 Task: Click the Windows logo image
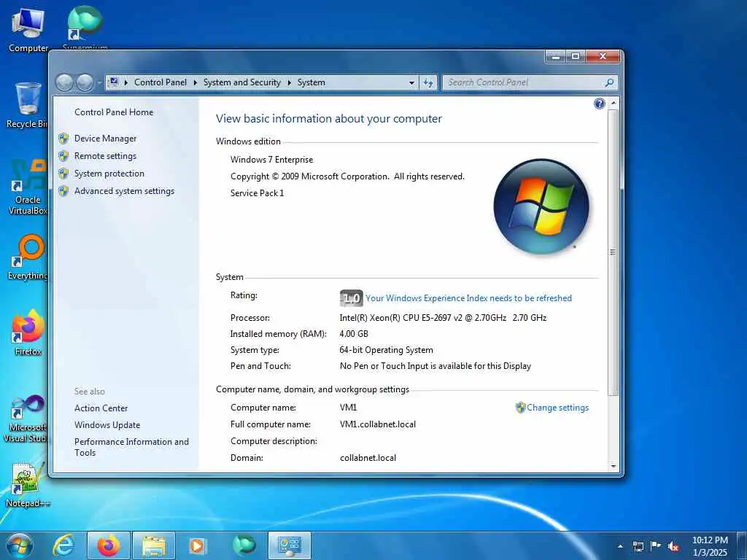(x=541, y=206)
